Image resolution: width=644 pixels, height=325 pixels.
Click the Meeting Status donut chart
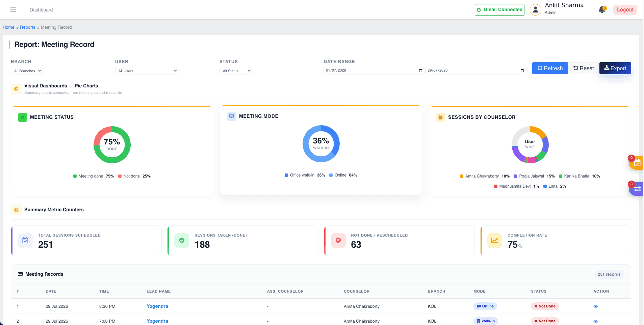tap(112, 145)
